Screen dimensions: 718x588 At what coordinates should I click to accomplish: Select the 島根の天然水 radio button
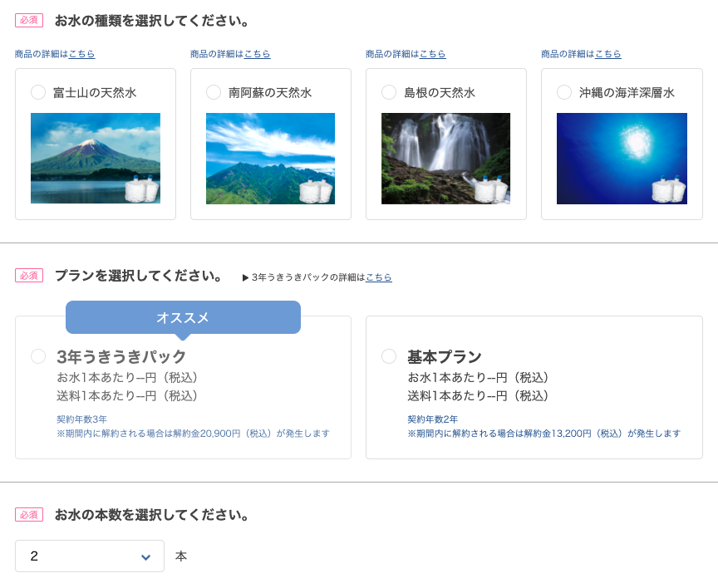click(x=389, y=92)
